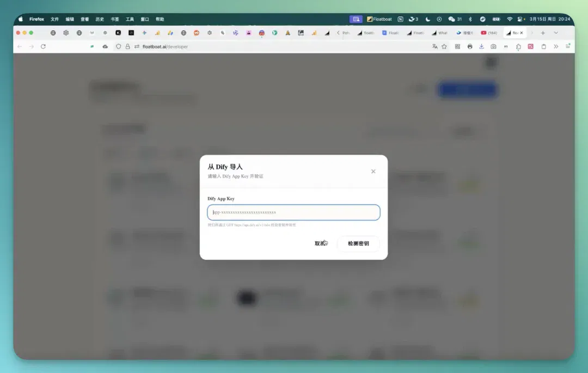Open Bluetooth menu bar icon

470,19
